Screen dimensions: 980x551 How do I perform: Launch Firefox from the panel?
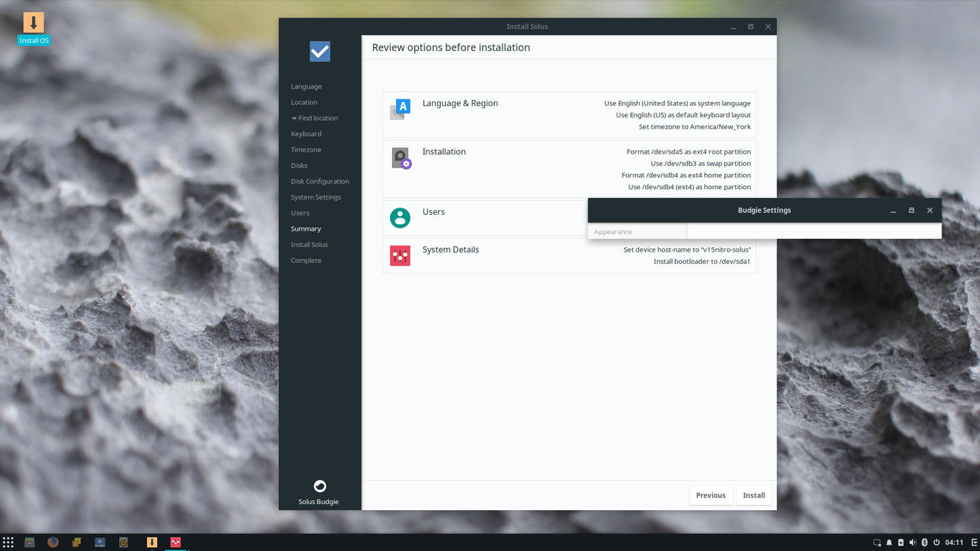tap(53, 542)
